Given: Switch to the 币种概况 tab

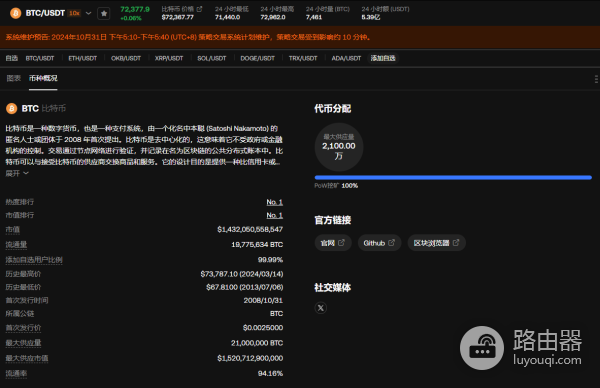Looking at the screenshot, I should 43,78.
